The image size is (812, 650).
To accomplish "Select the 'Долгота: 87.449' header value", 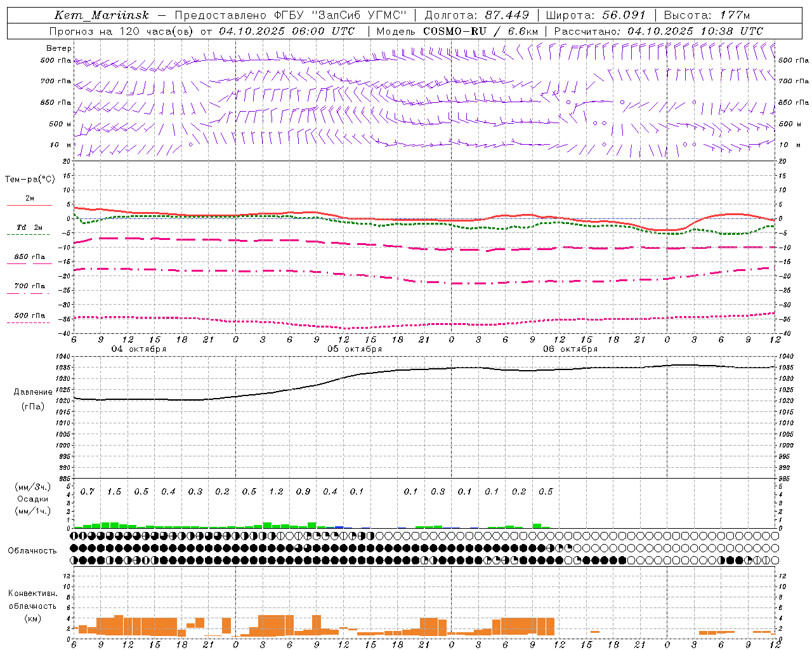I will tap(477, 15).
